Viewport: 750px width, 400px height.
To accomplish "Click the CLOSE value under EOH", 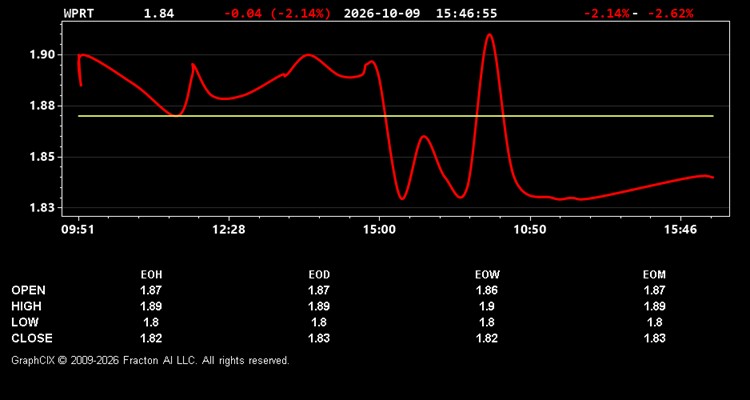I will tap(151, 338).
